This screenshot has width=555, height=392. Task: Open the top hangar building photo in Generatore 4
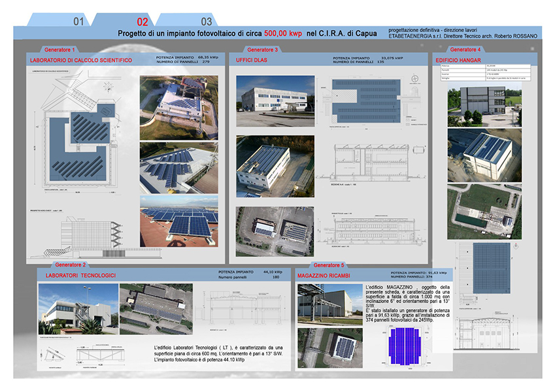pyautogui.click(x=485, y=105)
